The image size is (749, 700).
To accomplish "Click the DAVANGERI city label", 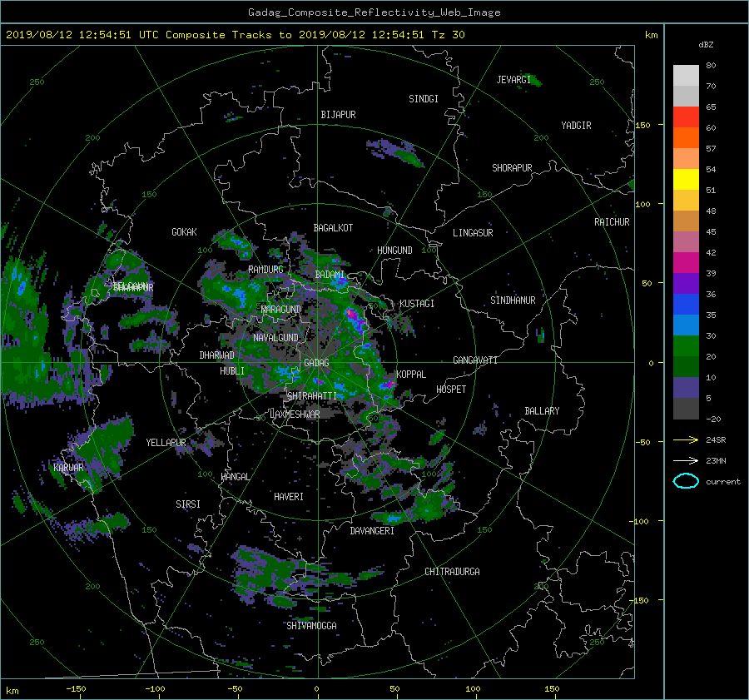I will pyautogui.click(x=372, y=531).
